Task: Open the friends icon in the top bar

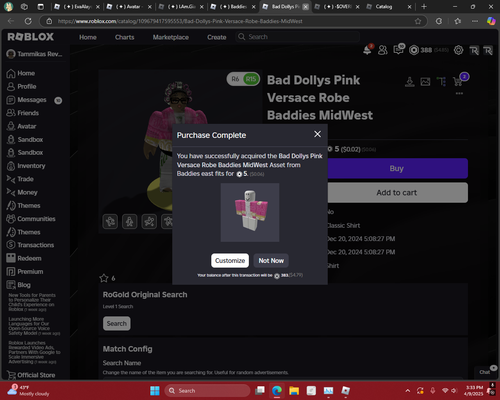Action: pos(383,50)
